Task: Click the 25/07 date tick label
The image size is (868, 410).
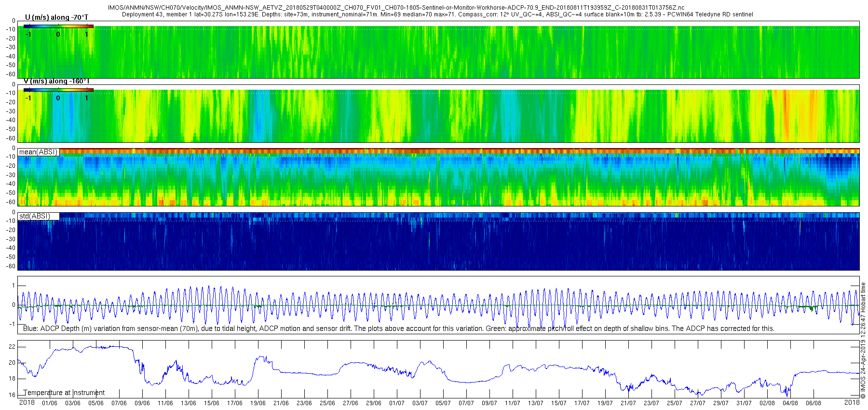Action: click(675, 403)
